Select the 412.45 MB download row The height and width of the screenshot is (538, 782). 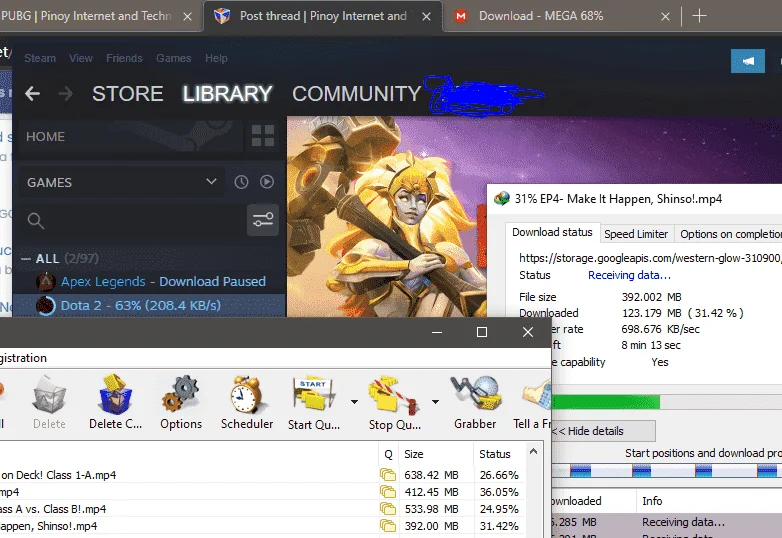point(262,492)
